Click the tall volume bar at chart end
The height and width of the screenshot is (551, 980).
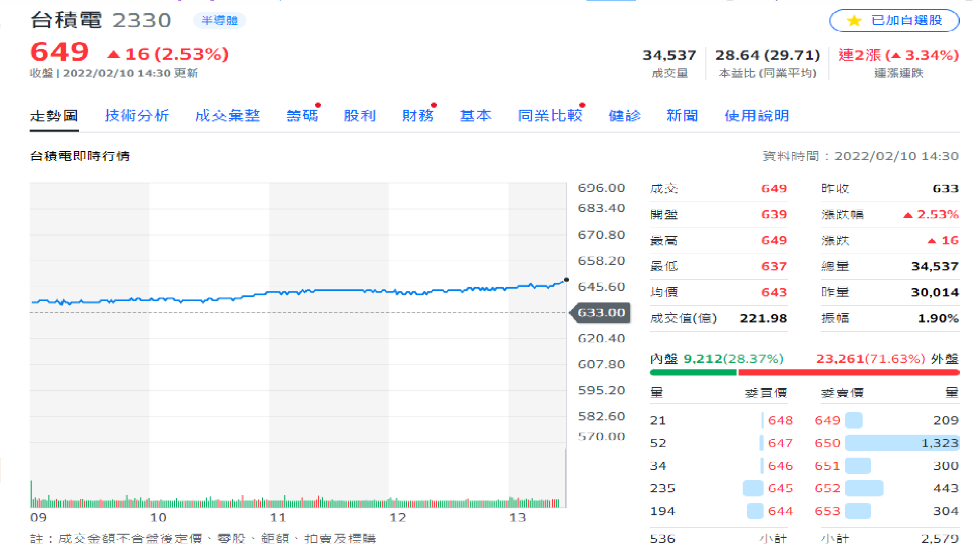click(566, 478)
